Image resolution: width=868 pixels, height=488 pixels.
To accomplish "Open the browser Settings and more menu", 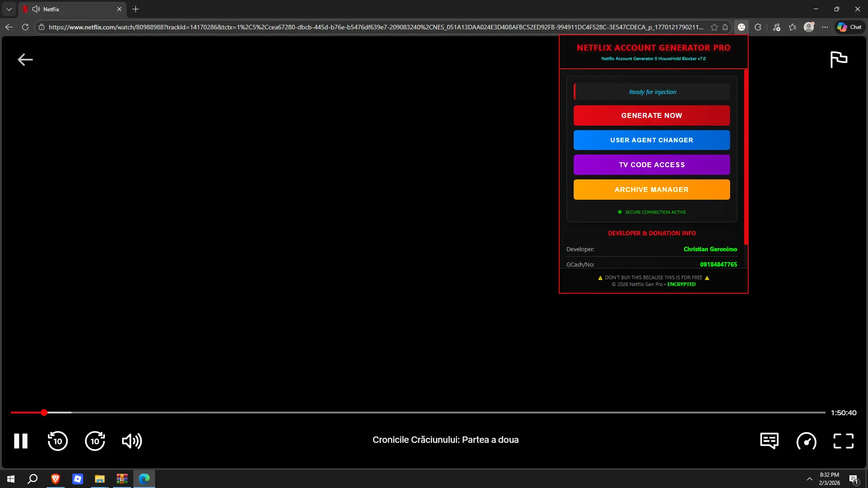I will [x=825, y=27].
